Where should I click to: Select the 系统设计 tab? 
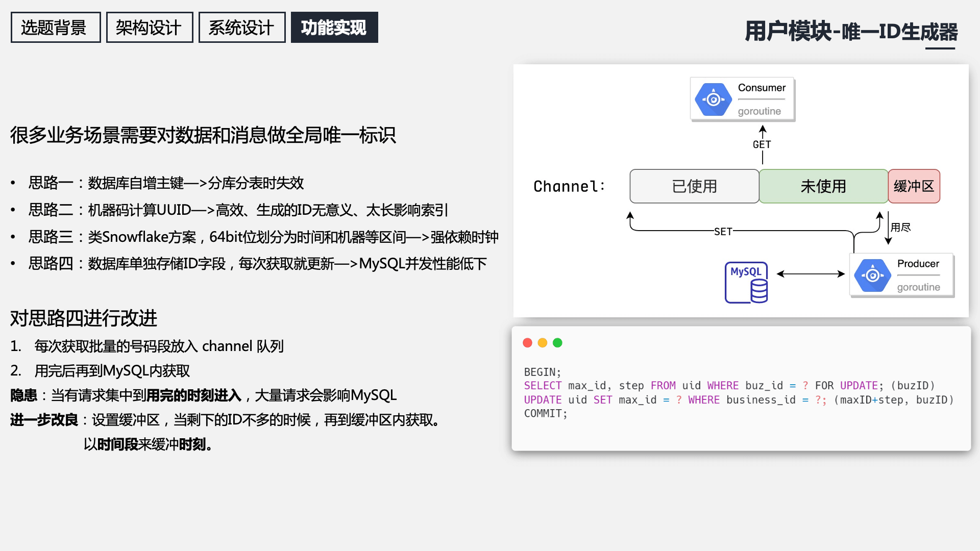(x=241, y=28)
